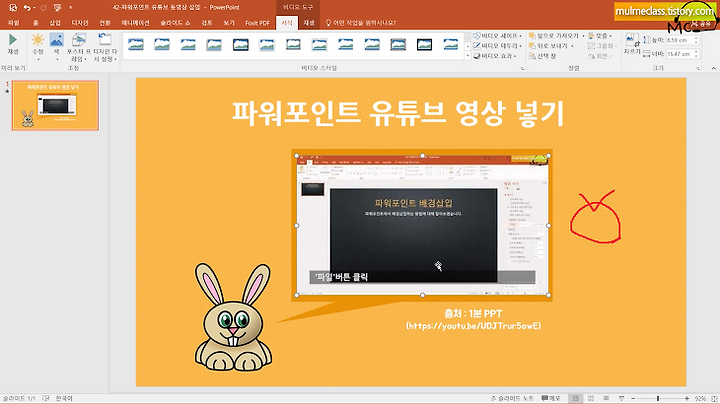Click the zoom slider handle

[x=658, y=398]
